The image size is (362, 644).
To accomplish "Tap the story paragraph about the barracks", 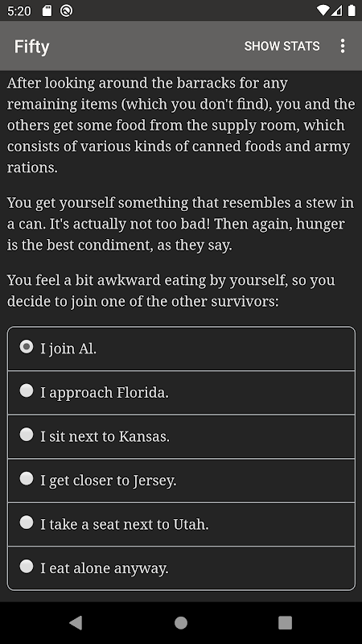I will [x=181, y=126].
